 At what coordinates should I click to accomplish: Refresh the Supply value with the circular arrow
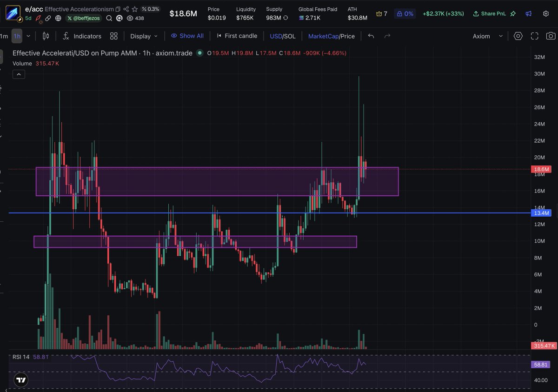(286, 18)
